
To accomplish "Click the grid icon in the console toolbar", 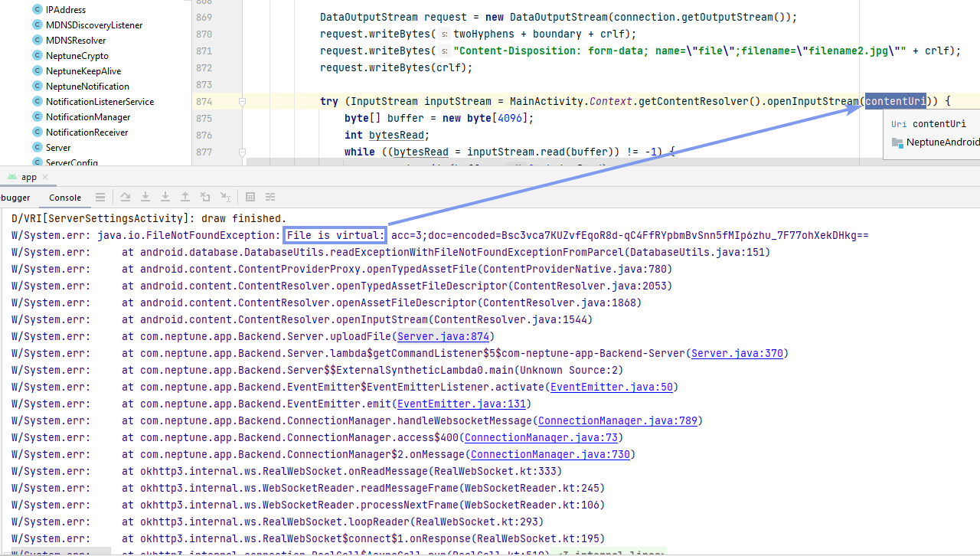I will [250, 197].
